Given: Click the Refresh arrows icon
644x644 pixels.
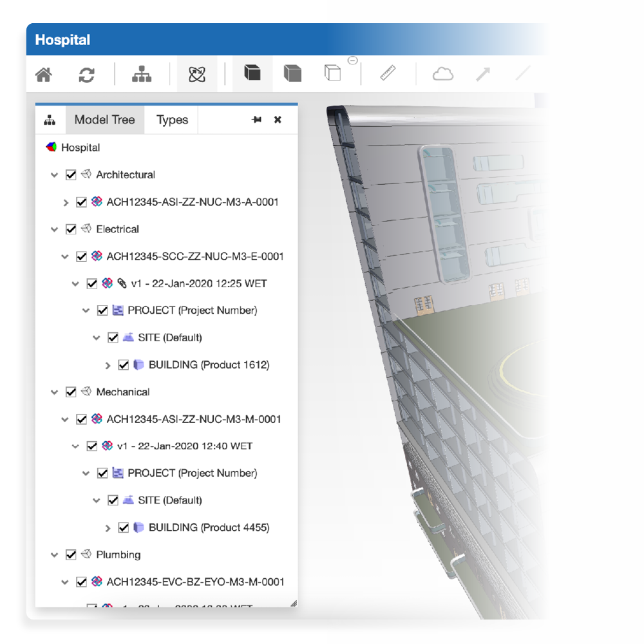Looking at the screenshot, I should [86, 75].
